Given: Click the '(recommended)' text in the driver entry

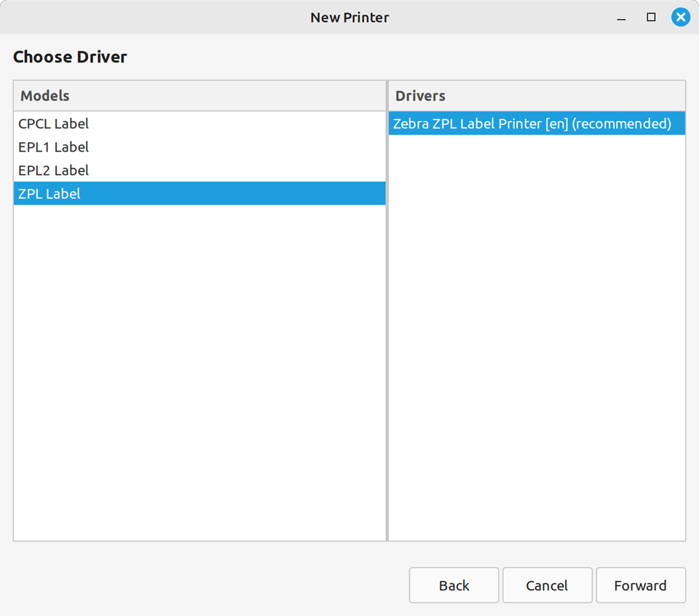Looking at the screenshot, I should (622, 124).
